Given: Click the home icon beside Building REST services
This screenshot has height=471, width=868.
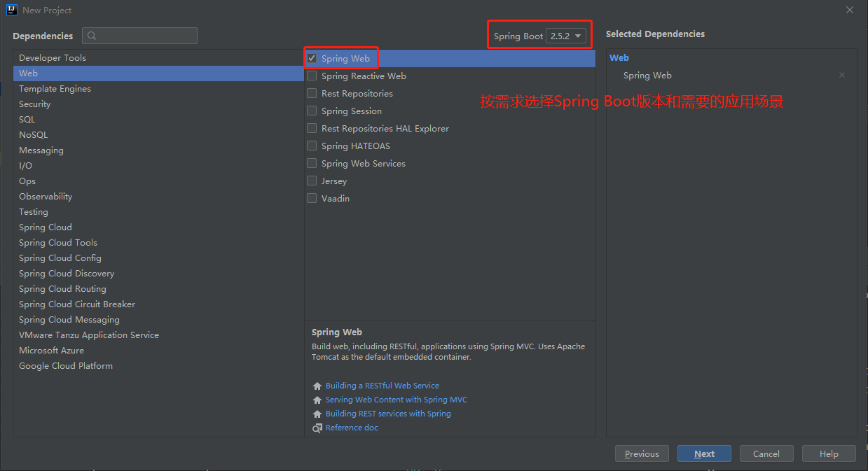Looking at the screenshot, I should pyautogui.click(x=317, y=414).
